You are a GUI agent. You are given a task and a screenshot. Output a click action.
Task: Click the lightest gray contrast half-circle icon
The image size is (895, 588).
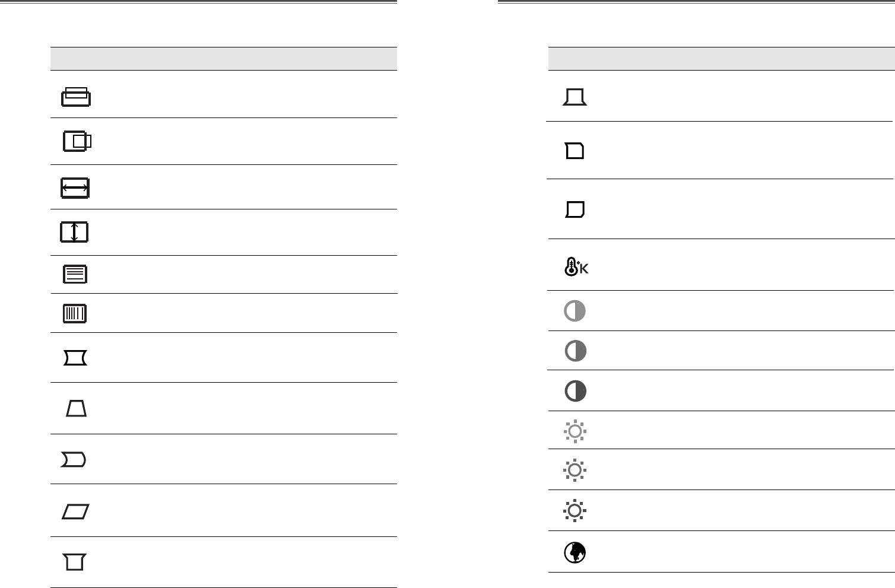click(x=575, y=311)
